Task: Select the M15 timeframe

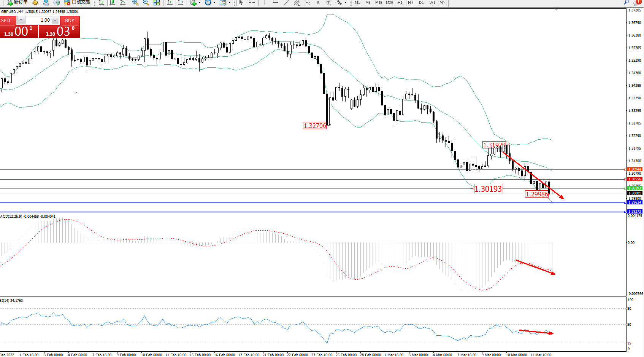Action: (x=379, y=3)
